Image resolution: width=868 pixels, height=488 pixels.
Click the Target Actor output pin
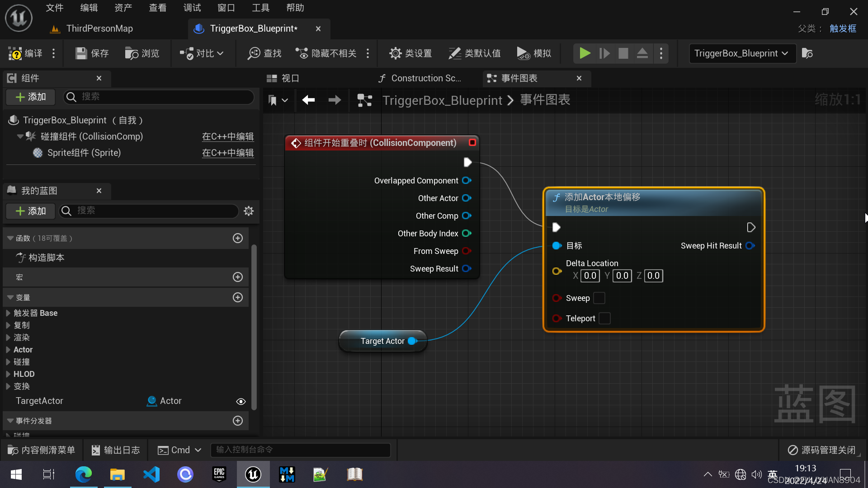412,341
